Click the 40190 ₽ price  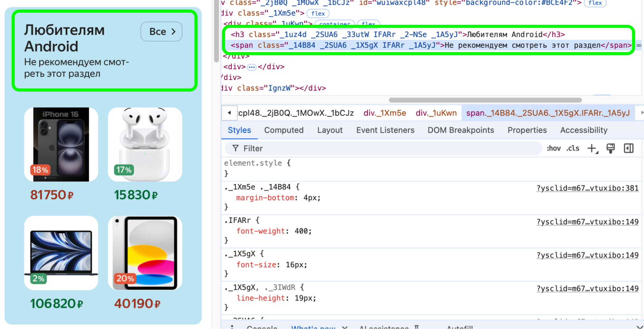[137, 304]
